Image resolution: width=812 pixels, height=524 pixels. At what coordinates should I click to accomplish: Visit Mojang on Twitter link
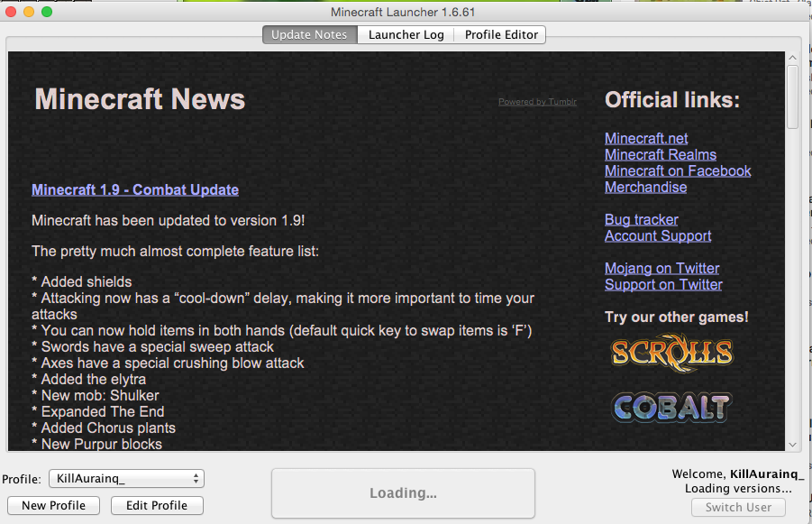click(661, 269)
